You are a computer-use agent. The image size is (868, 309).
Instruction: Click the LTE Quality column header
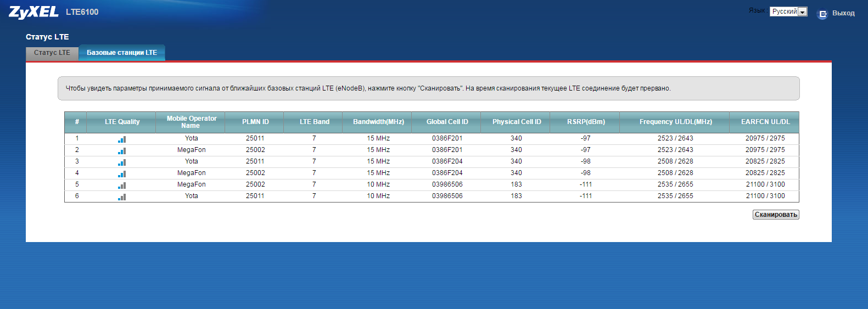point(122,122)
